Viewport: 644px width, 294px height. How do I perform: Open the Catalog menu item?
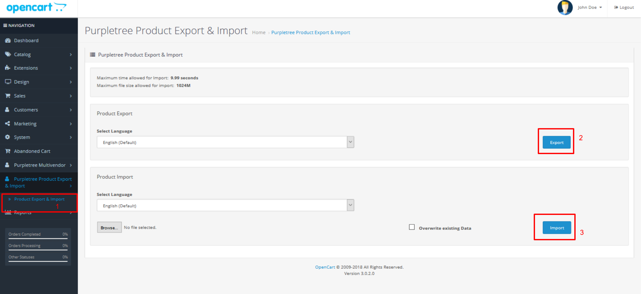(39, 54)
